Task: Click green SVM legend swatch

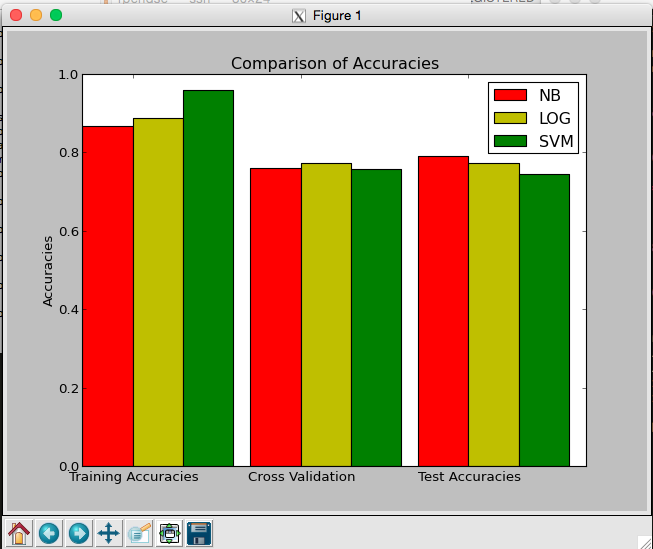Action: click(510, 141)
